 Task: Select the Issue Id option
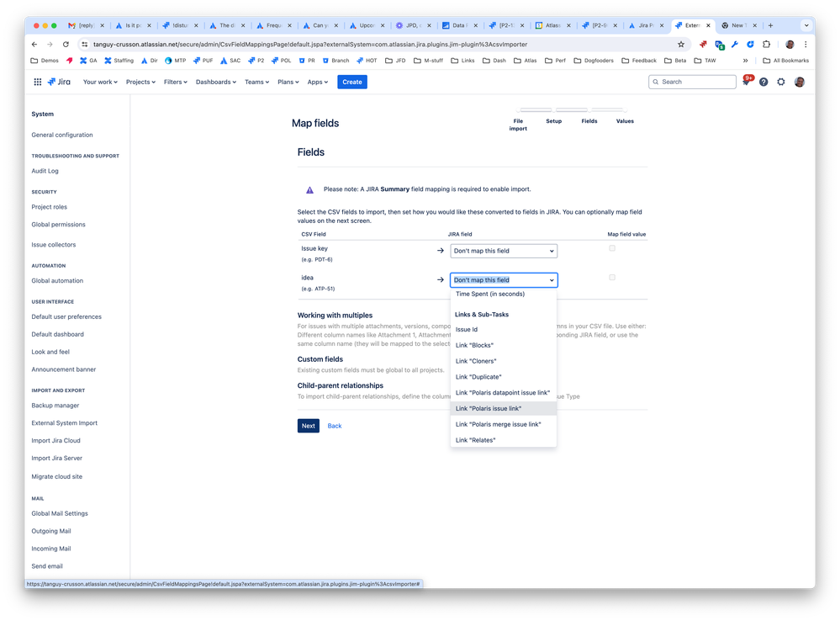point(504,330)
